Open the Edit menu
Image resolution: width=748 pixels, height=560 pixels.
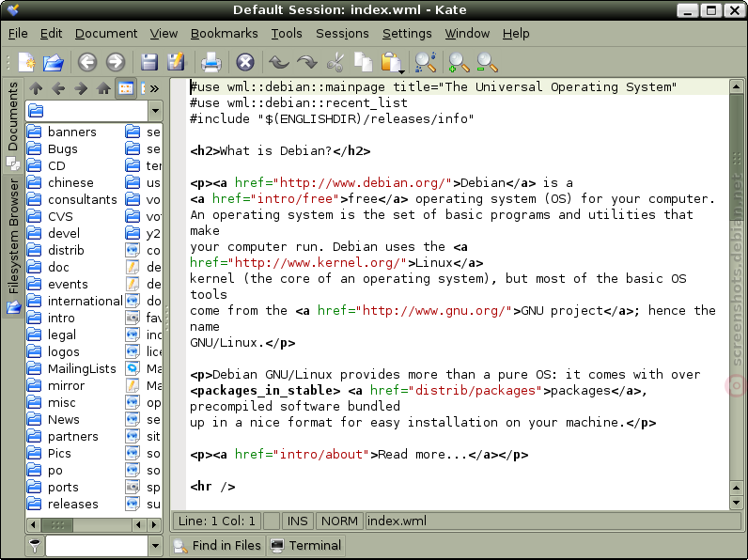tap(51, 34)
